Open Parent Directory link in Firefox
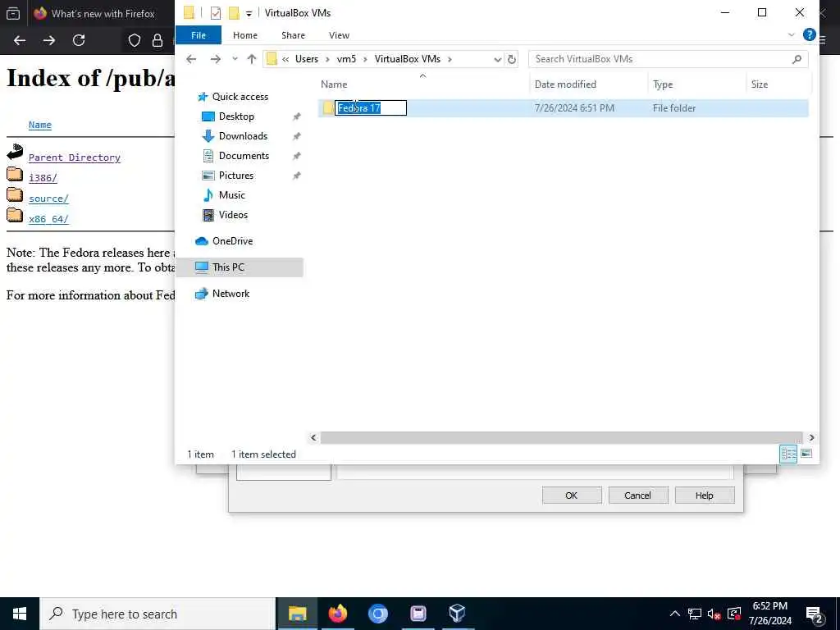 pyautogui.click(x=75, y=157)
